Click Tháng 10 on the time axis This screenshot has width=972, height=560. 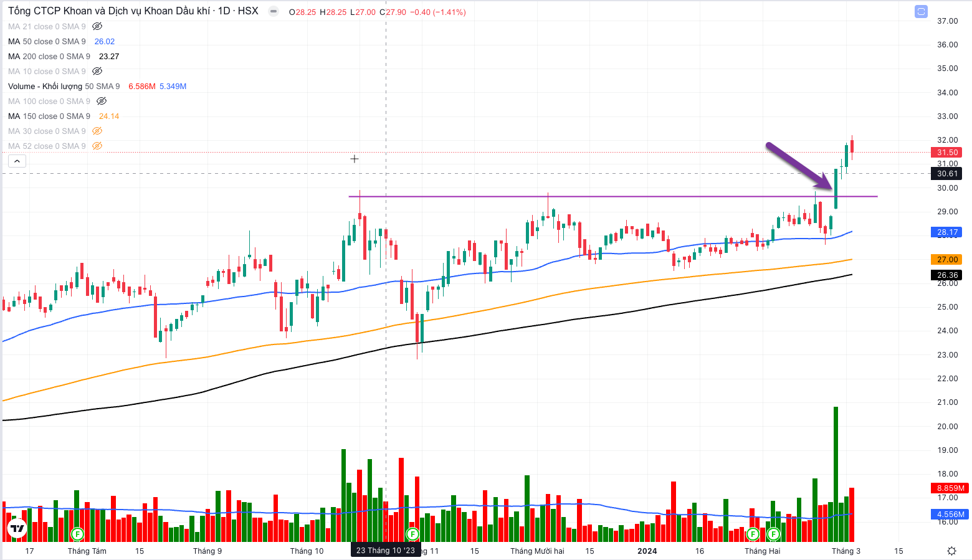[307, 551]
